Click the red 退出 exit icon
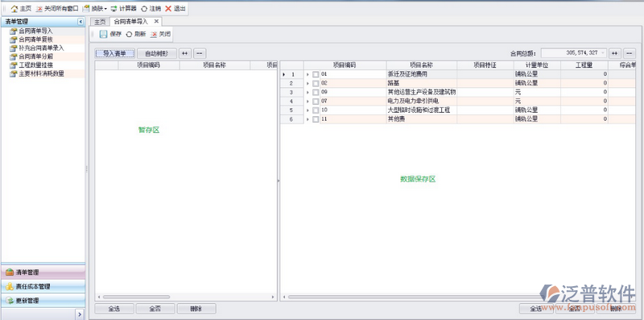 click(x=168, y=9)
